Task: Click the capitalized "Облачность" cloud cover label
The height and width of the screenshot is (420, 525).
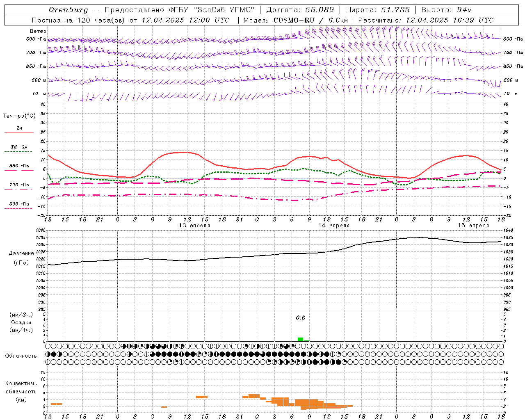Action: (21, 356)
